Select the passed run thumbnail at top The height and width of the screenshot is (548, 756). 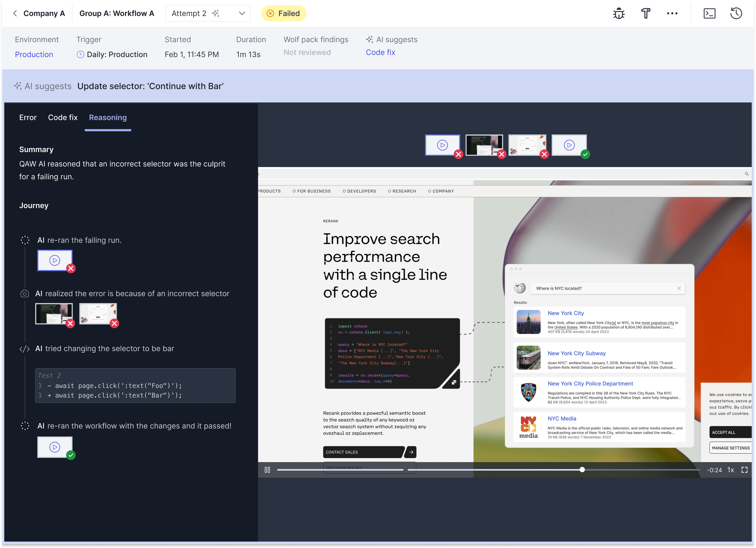pyautogui.click(x=569, y=145)
